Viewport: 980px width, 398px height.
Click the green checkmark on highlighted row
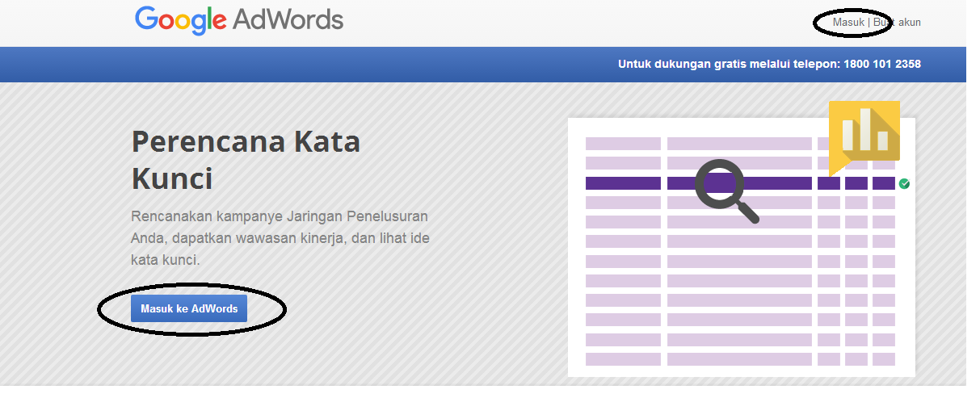tap(904, 183)
